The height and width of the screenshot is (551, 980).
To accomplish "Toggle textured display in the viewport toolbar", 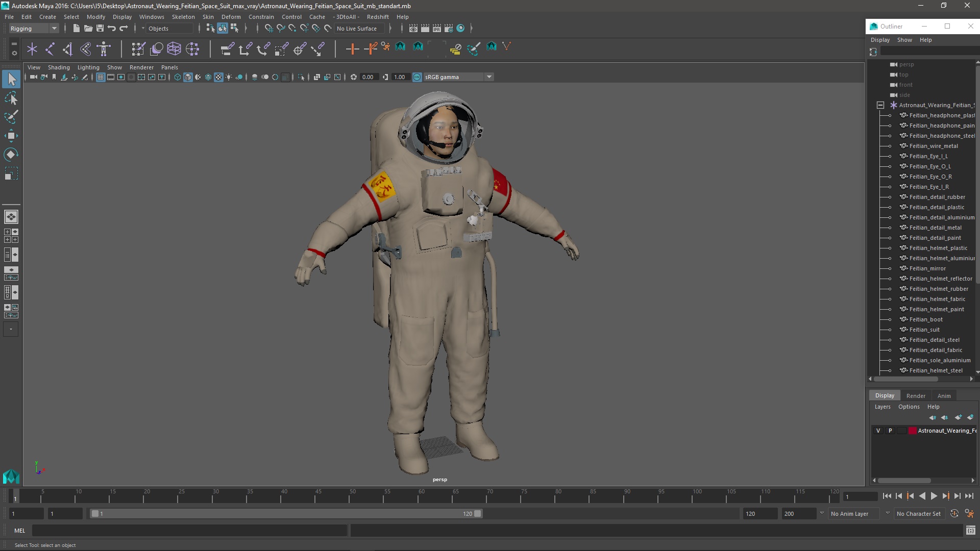I will [x=218, y=77].
